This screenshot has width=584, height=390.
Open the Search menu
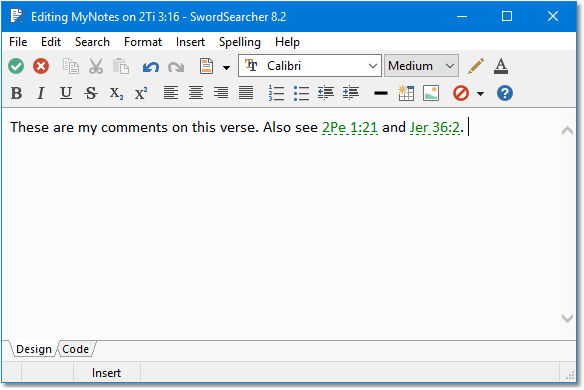tap(92, 42)
